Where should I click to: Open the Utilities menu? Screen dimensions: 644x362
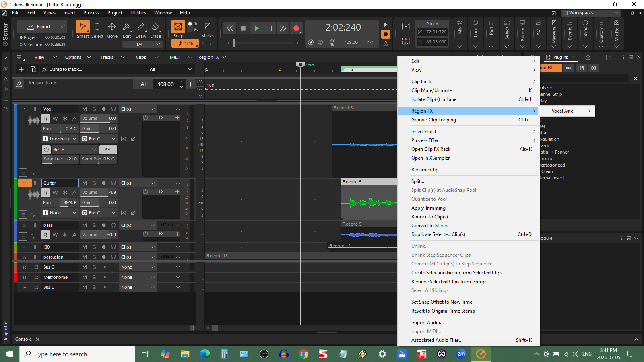coord(138,13)
